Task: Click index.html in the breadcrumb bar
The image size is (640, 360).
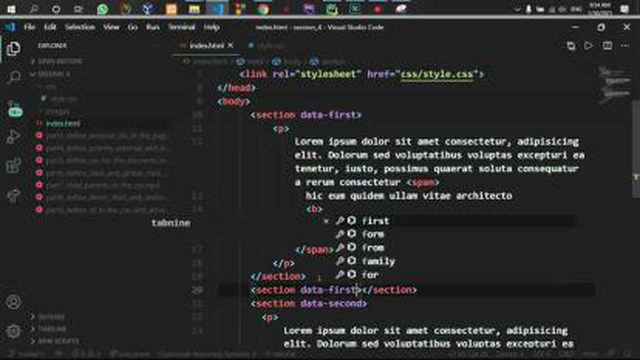Action: point(205,62)
